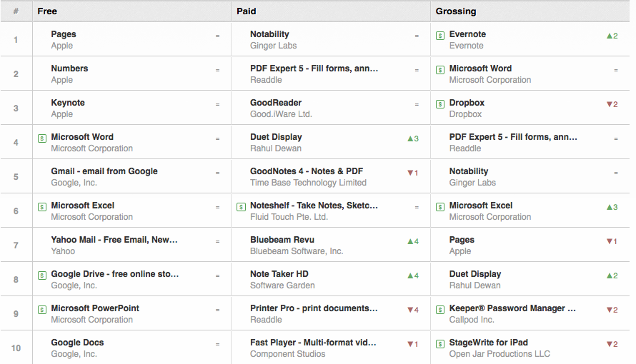Click the down 1 rank indicator for Fast Player

click(x=413, y=344)
